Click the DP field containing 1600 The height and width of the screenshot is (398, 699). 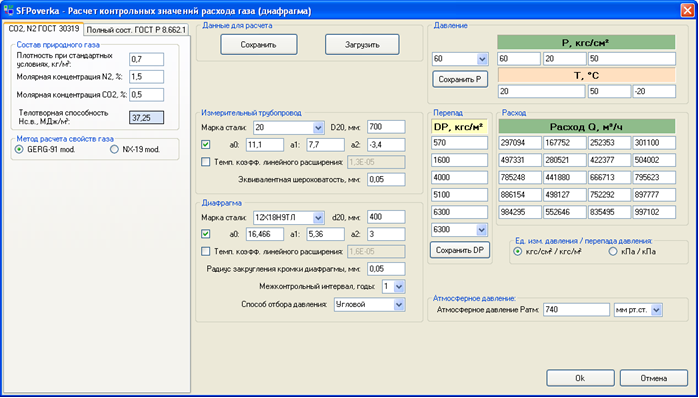(x=460, y=160)
